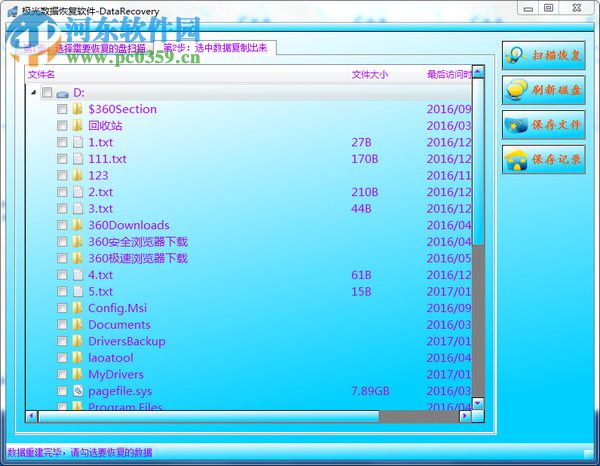
Task: Mark the 3.txt checkbox
Action: click(62, 209)
